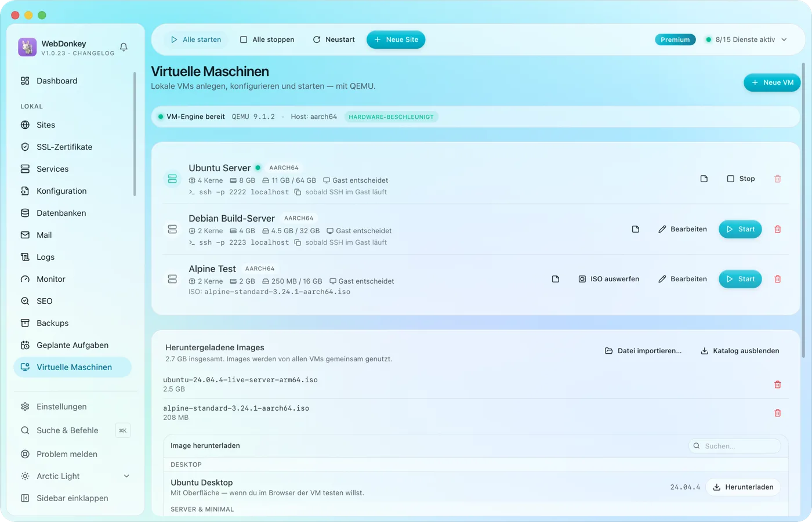Stop the Ubuntu Server VM
Image resolution: width=812 pixels, height=522 pixels.
pyautogui.click(x=741, y=179)
